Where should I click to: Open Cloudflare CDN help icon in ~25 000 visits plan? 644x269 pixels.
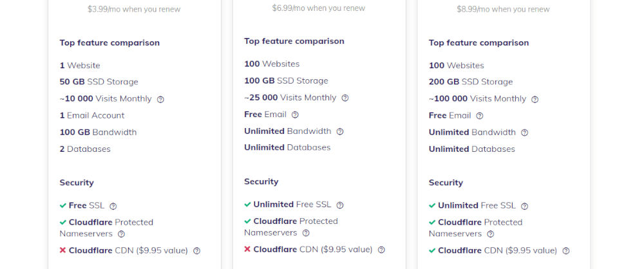[x=381, y=250]
